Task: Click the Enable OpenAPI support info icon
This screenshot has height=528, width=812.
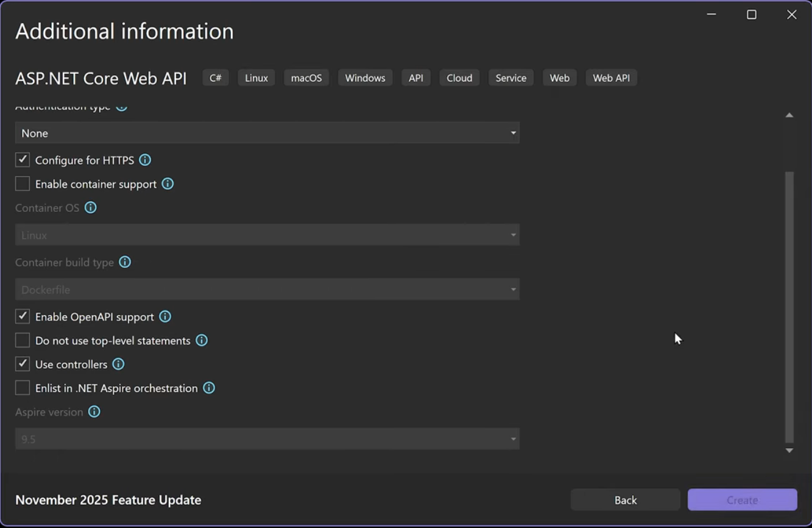Action: tap(164, 316)
